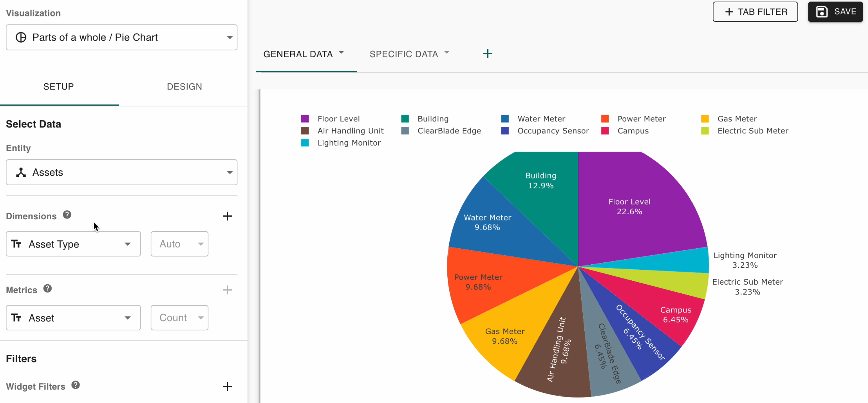This screenshot has width=868, height=403.
Task: Click the Building slice in pie chart
Action: coord(540,191)
